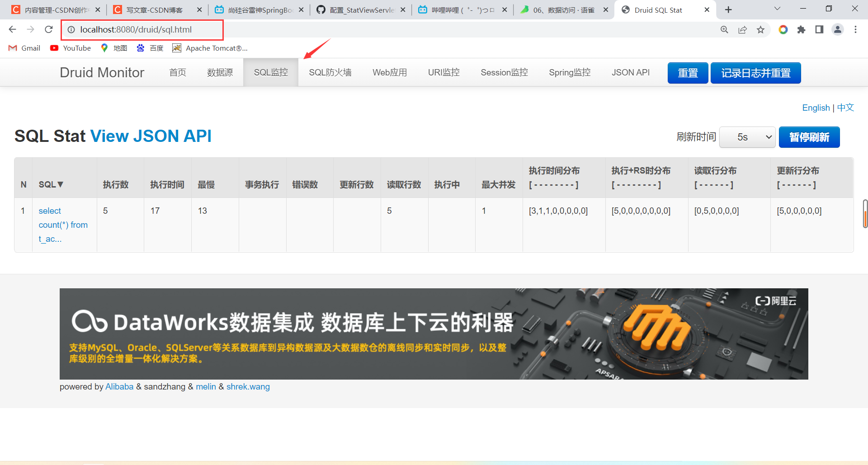
Task: Open the JSON API nav item
Action: pos(631,72)
